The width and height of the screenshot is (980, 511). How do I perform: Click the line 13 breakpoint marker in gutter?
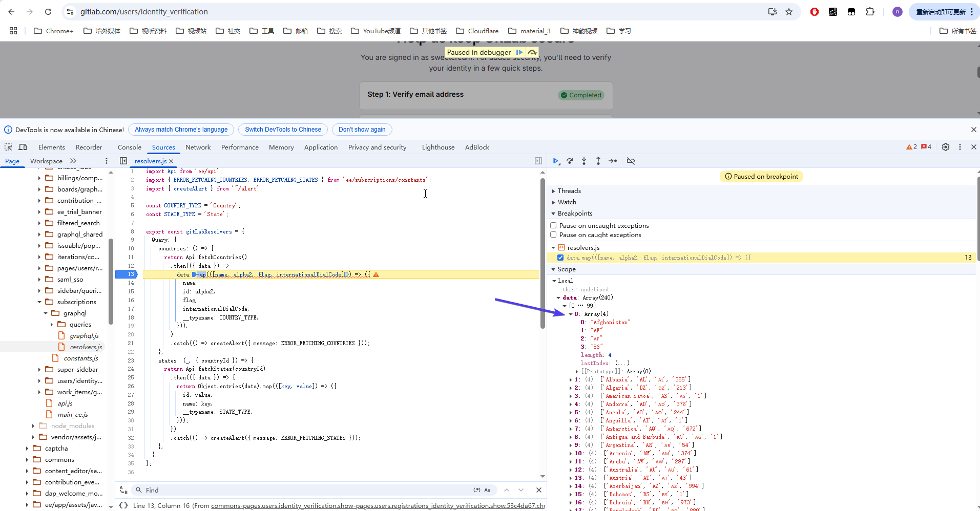(126, 274)
